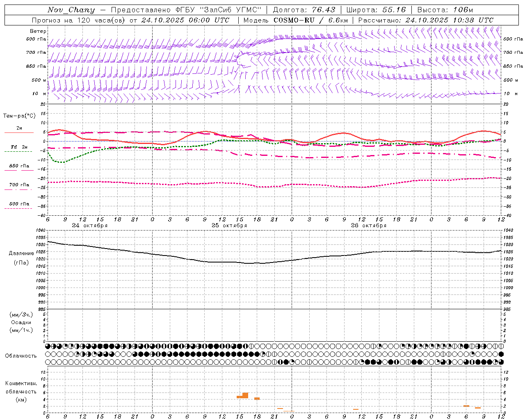Click the tallest orange convective cloud bar
Viewport: 525px width, 420px height.
click(x=245, y=395)
